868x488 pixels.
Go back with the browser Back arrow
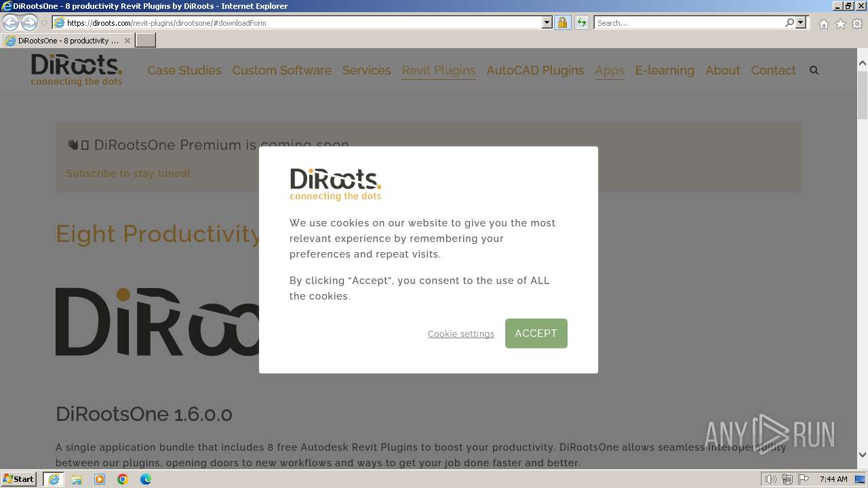pos(11,22)
